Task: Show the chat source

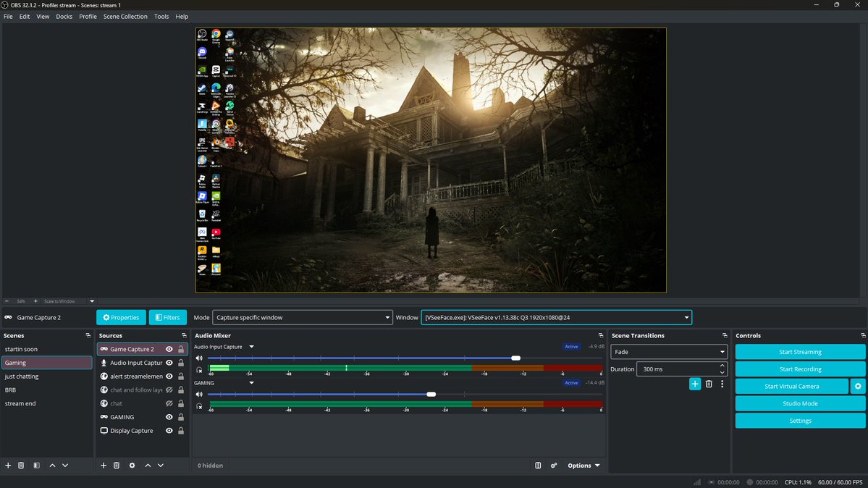Action: coord(169,403)
